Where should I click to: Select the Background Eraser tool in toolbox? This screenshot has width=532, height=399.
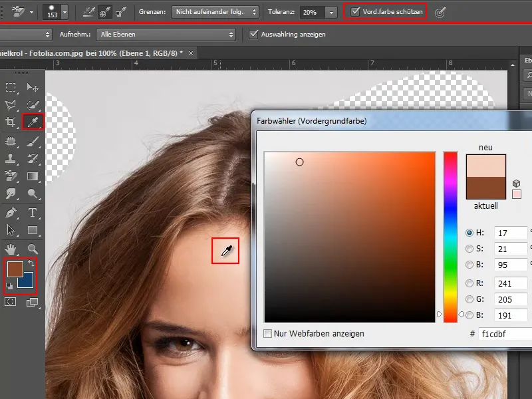coord(11,176)
